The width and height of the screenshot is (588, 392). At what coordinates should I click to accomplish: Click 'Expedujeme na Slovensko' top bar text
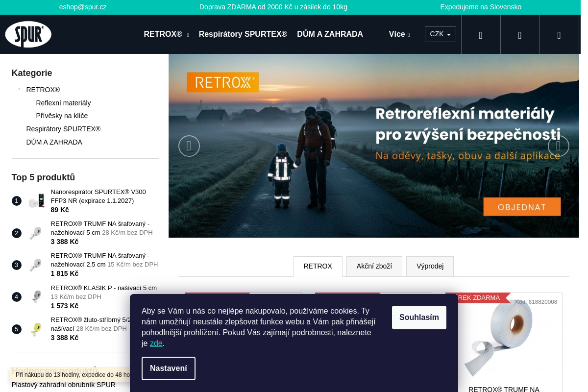[x=481, y=7]
